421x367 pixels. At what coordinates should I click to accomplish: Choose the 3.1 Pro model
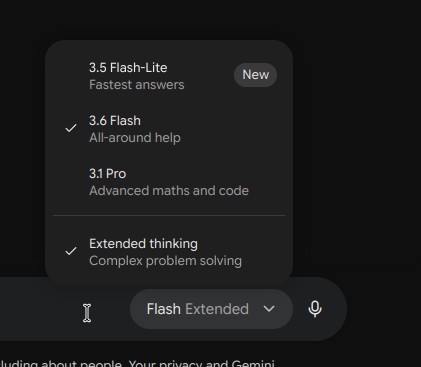click(x=169, y=182)
